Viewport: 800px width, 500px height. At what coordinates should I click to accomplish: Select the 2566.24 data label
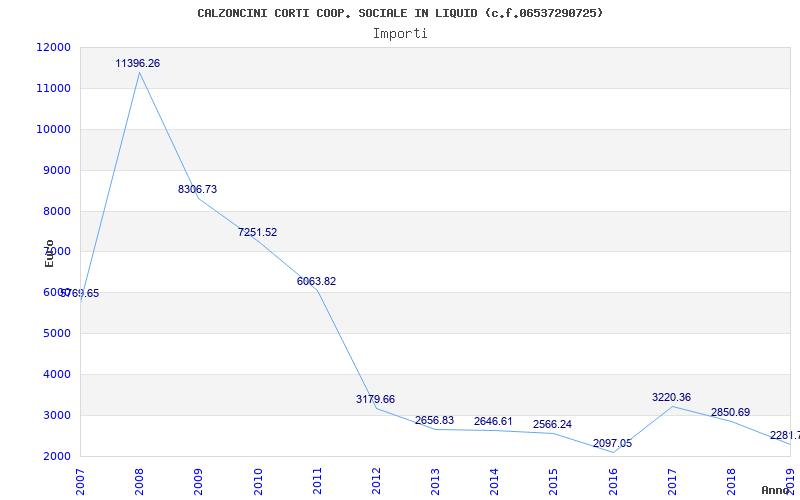[553, 424]
